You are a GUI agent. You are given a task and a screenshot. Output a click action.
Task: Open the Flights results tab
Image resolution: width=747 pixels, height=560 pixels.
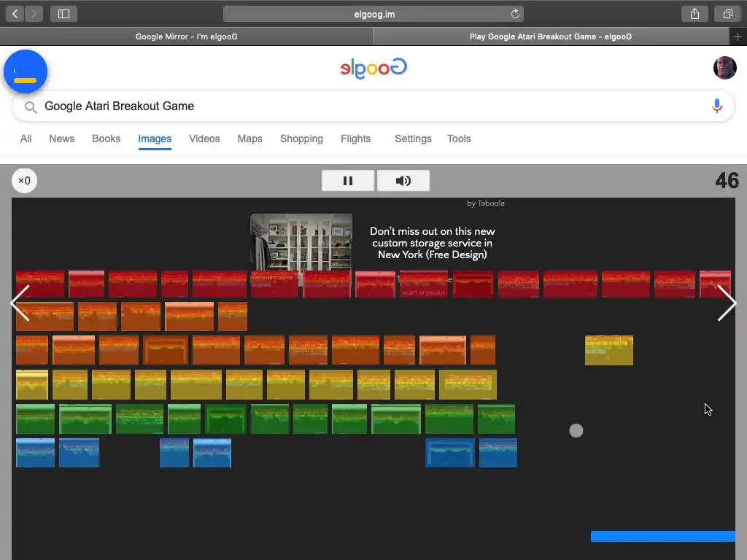pos(355,139)
